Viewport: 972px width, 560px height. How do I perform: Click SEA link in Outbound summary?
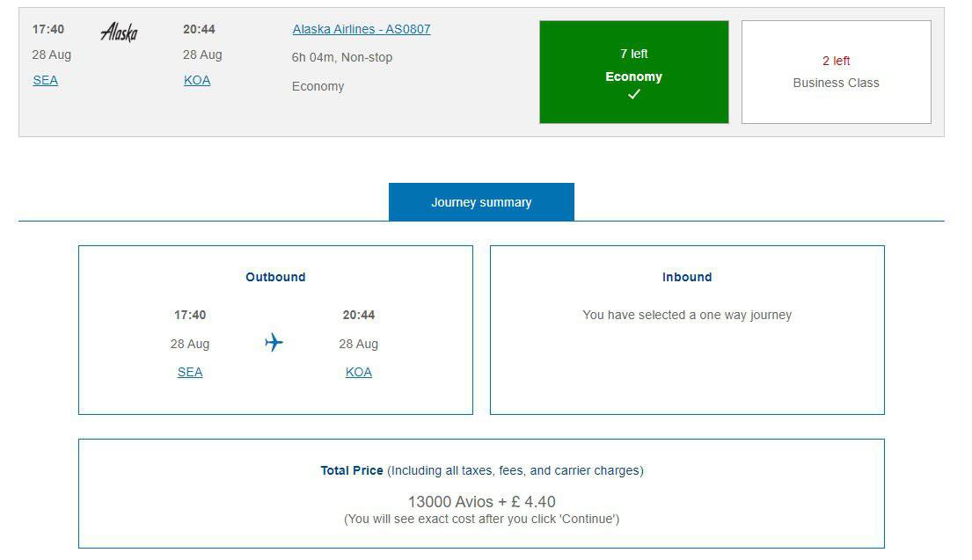click(x=190, y=372)
